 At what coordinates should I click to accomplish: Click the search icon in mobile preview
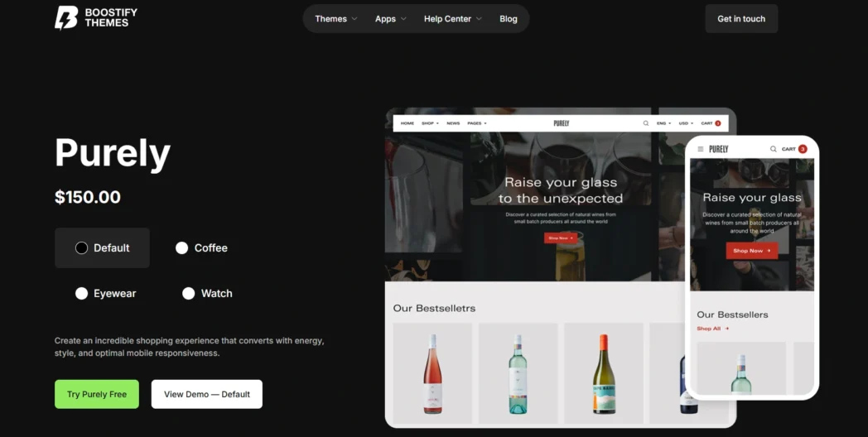pyautogui.click(x=773, y=149)
